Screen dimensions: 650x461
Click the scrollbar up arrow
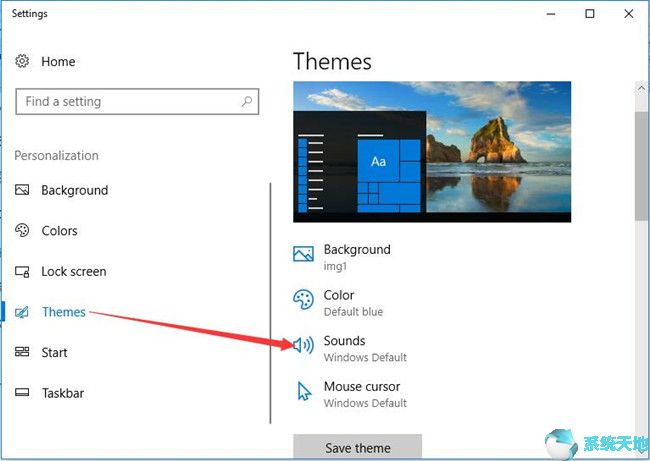tap(641, 88)
